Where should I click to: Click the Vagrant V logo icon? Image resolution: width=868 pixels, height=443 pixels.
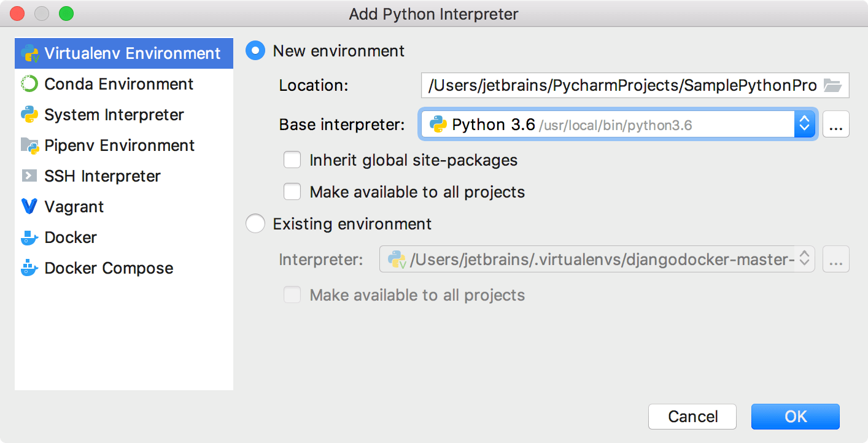pyautogui.click(x=29, y=207)
